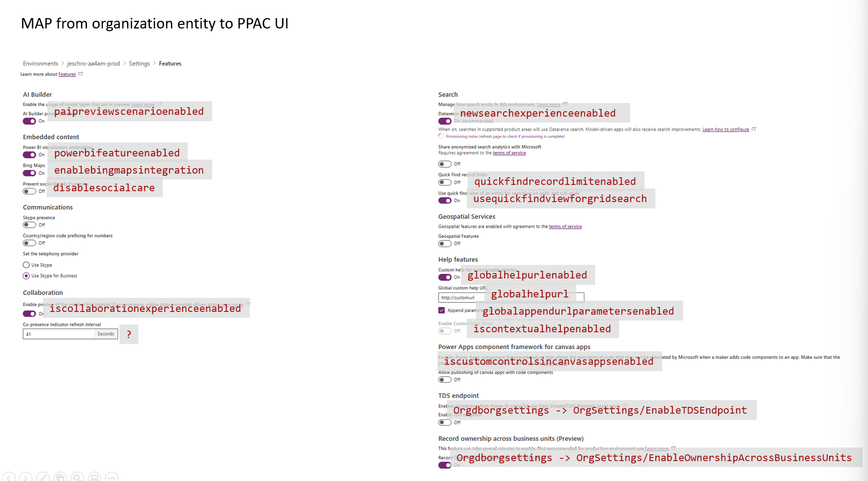Screen dimensions: 868x481
Task: Navigate to Settings in the breadcrumb
Action: coord(139,63)
